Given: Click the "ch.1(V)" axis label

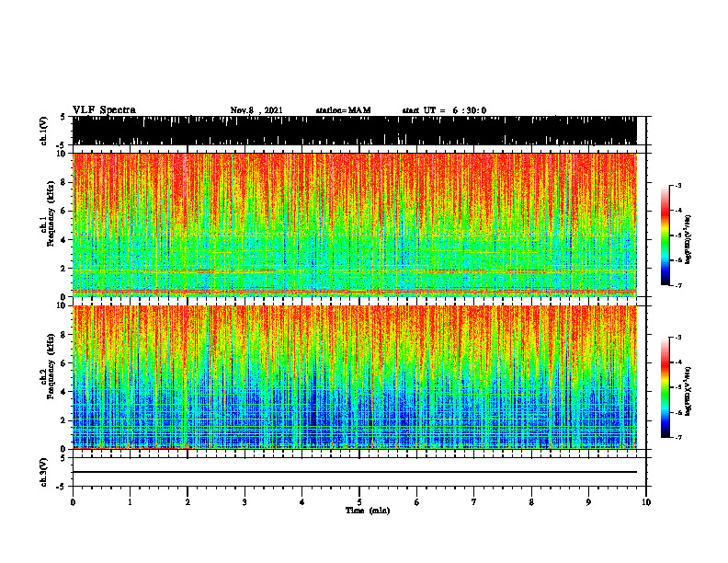Looking at the screenshot, I should 43,131.
